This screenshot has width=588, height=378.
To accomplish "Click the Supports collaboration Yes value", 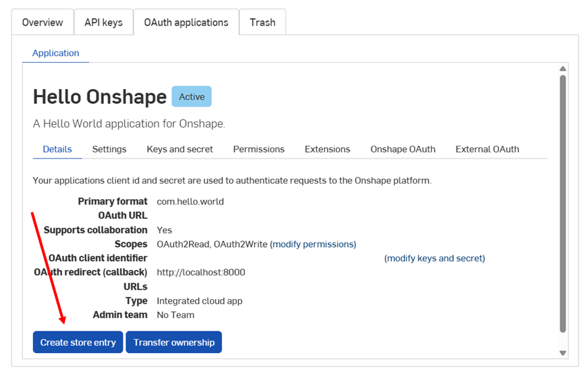I will pyautogui.click(x=164, y=230).
